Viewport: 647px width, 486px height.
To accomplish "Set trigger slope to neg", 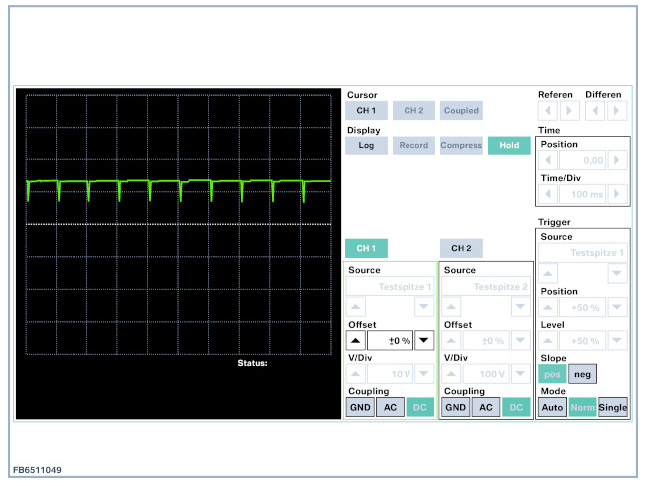I will [x=582, y=374].
